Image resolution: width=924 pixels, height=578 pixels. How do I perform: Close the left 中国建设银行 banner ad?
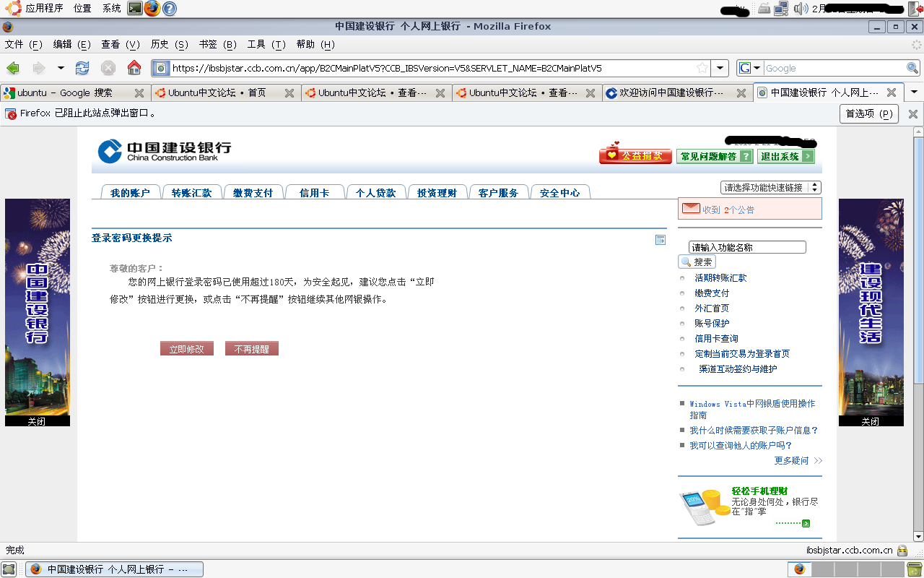37,421
